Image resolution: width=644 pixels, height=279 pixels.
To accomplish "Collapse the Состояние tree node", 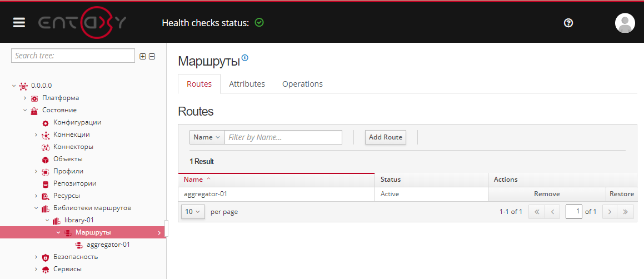I will (25, 111).
